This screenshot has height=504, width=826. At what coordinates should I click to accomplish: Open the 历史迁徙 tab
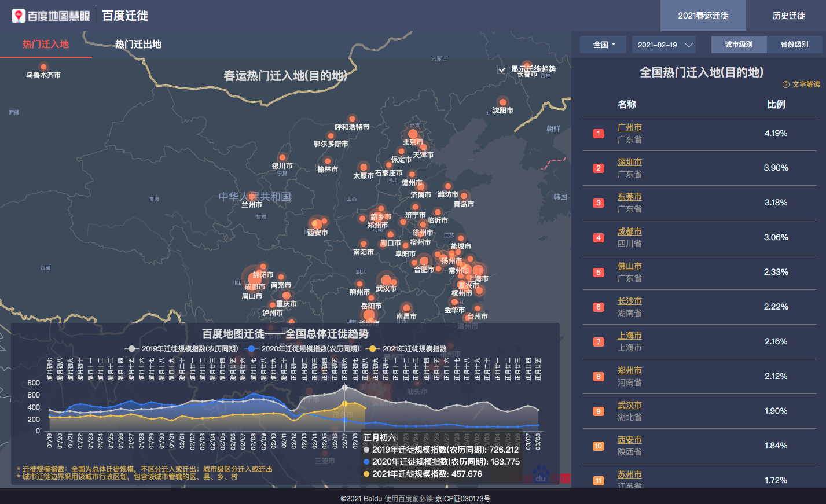pos(788,16)
